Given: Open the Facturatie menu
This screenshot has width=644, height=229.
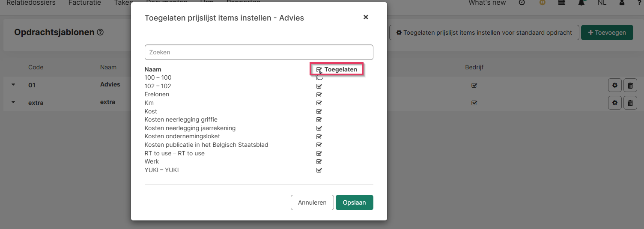Looking at the screenshot, I should 85,3.
